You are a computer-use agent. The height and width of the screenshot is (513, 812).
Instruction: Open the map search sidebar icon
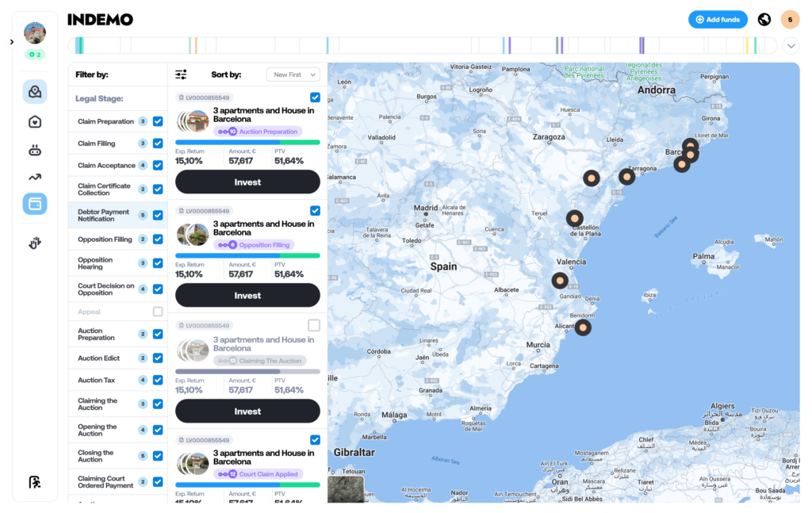(35, 92)
